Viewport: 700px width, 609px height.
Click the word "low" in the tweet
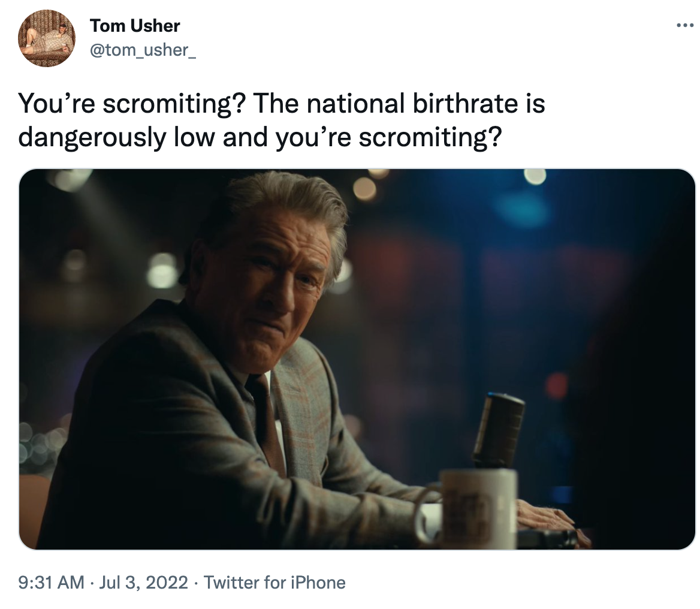194,137
